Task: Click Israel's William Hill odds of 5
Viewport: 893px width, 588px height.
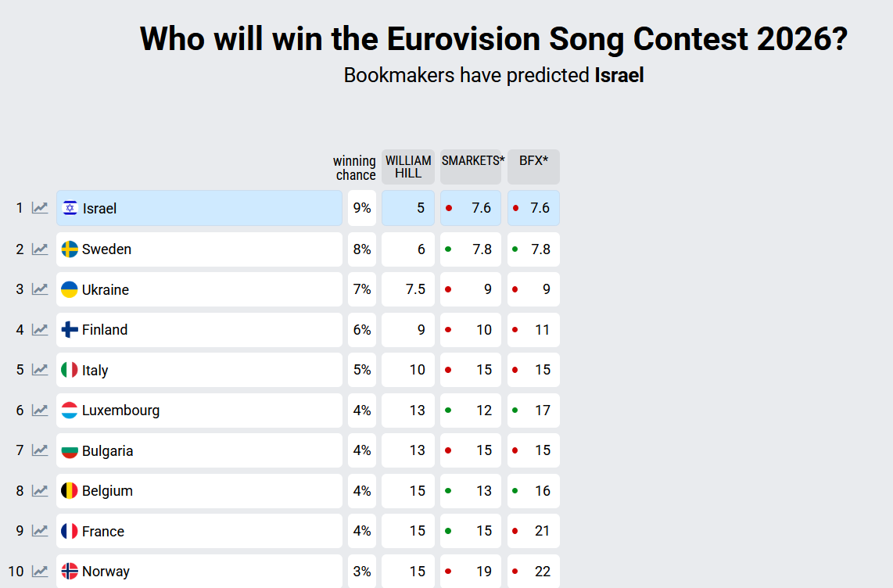Action: 408,208
